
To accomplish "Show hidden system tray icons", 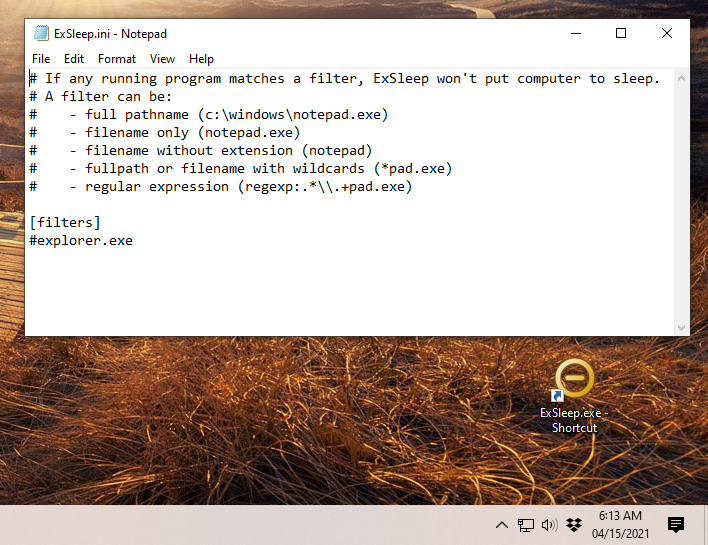I will click(x=502, y=525).
